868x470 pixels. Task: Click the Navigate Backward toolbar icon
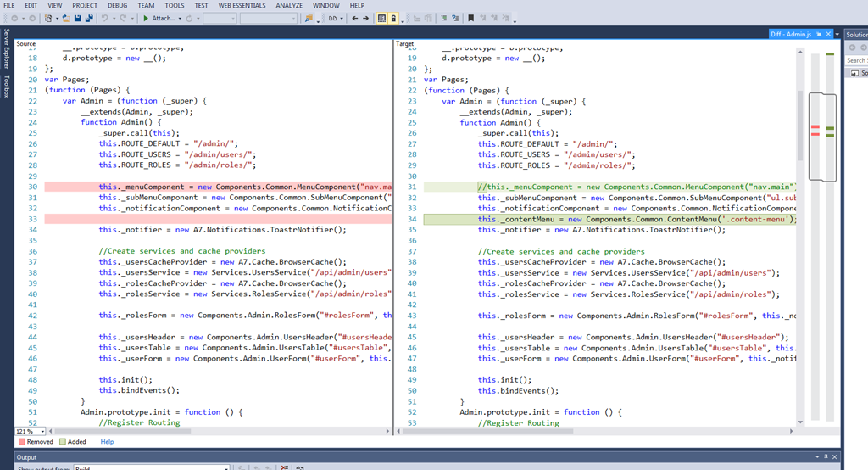click(14, 19)
